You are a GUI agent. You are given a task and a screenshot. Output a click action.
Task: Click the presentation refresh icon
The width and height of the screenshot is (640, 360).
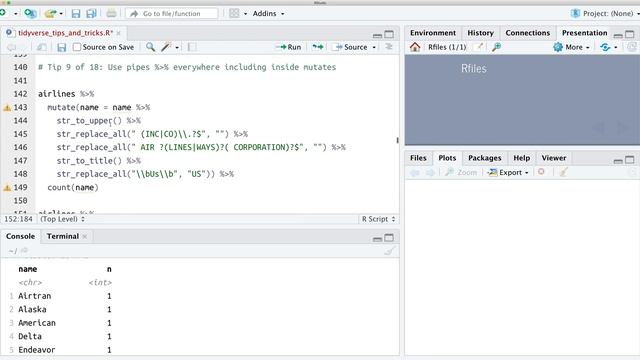click(x=605, y=47)
